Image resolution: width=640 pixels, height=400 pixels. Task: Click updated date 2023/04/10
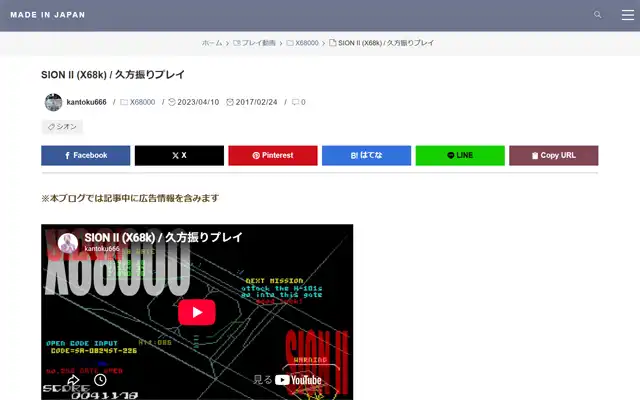pyautogui.click(x=194, y=102)
